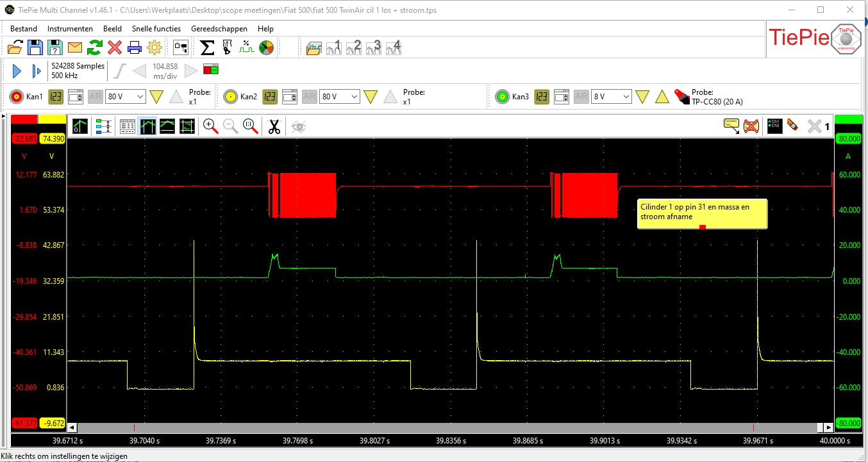
Task: Toggle the Kan3 green channel on/off
Action: point(502,97)
